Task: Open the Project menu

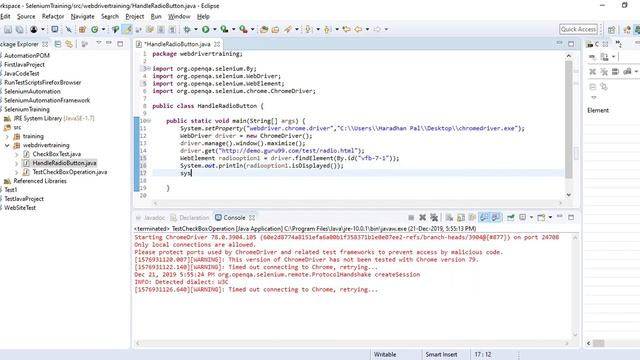Action: [x=135, y=16]
